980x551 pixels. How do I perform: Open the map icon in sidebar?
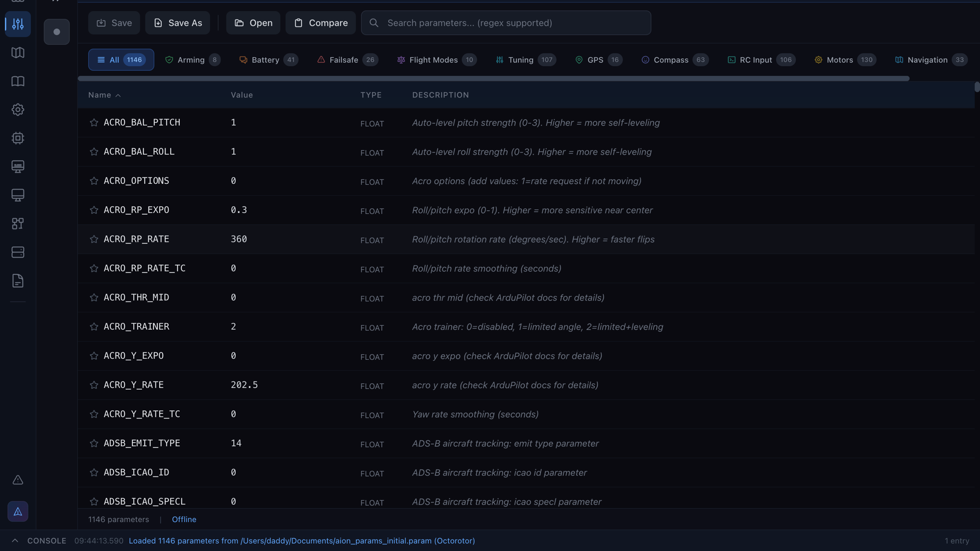(x=18, y=52)
